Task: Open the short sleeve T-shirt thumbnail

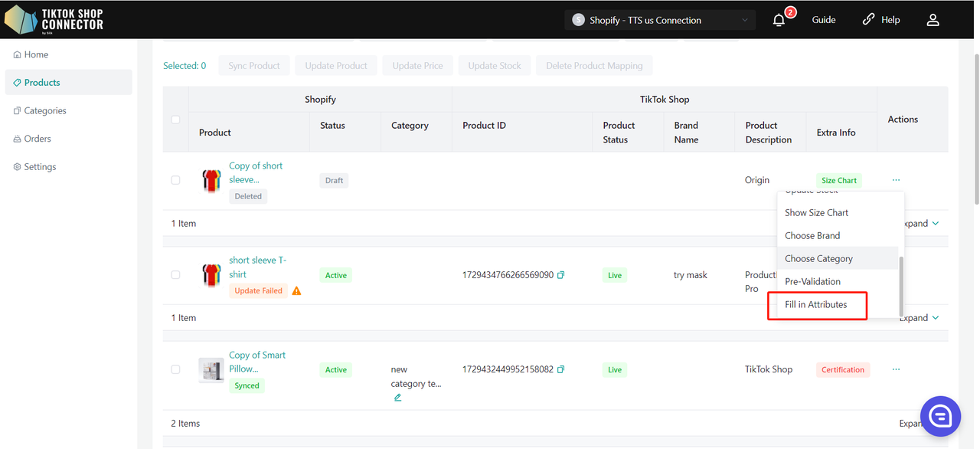Action: coord(211,275)
